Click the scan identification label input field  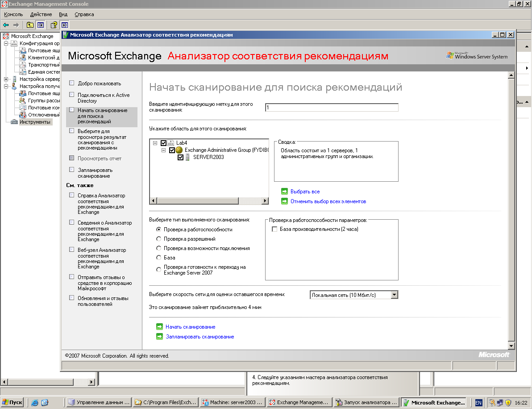332,108
